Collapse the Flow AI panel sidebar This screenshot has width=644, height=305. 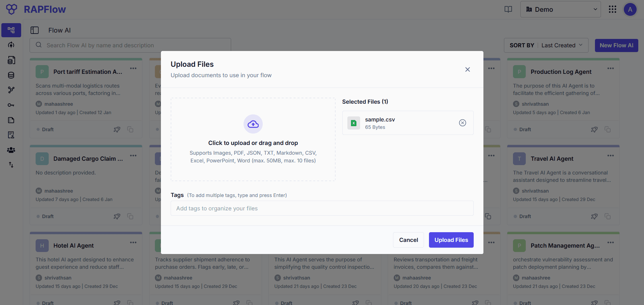[35, 30]
